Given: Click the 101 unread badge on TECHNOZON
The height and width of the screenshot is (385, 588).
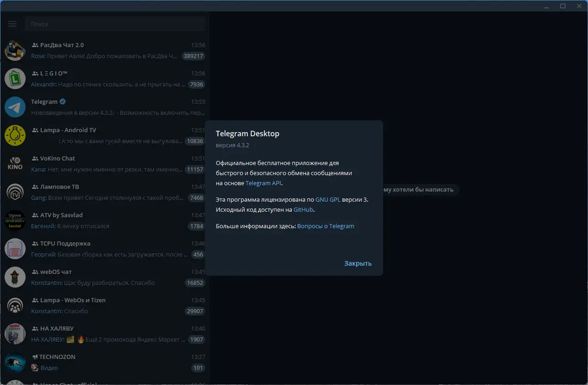Looking at the screenshot, I should click(x=198, y=368).
